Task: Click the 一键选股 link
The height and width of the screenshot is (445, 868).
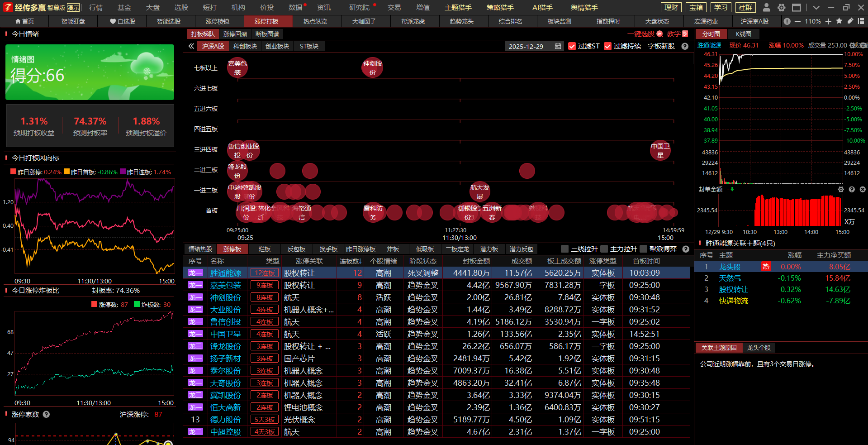Action: coord(641,34)
